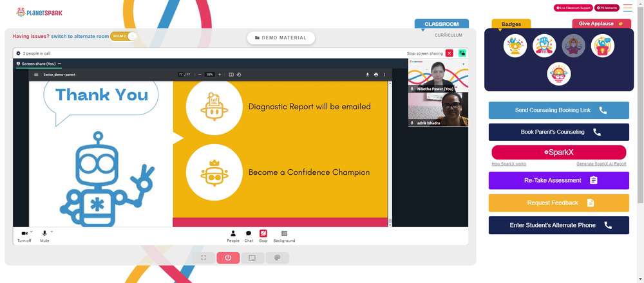Screen dimensions: 644x283
Task: Mute the microphone
Action: (x=44, y=236)
